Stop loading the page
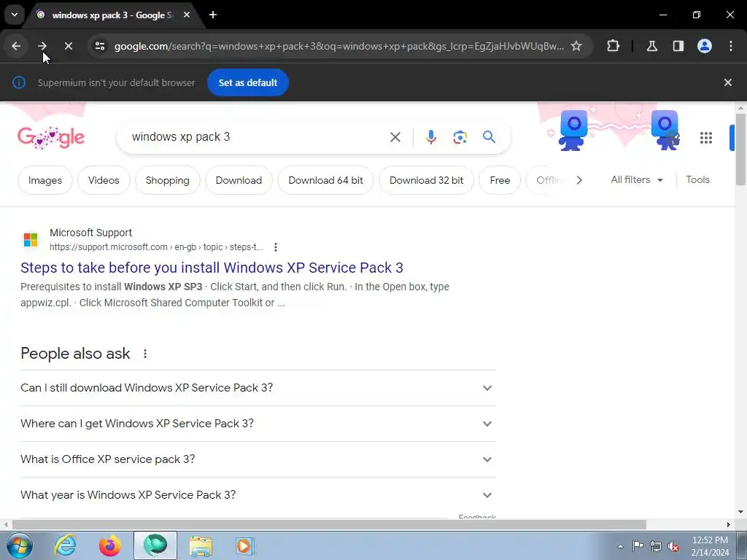This screenshot has height=560, width=747. (x=68, y=46)
